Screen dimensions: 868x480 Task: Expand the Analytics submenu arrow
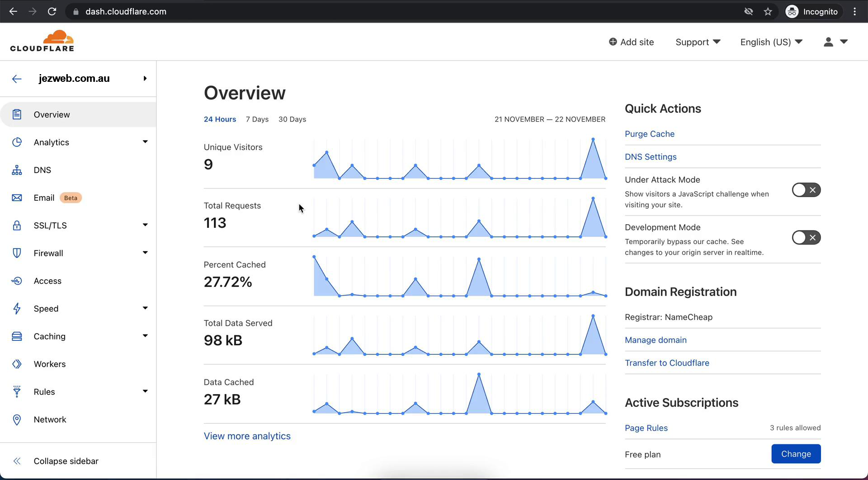click(x=145, y=142)
